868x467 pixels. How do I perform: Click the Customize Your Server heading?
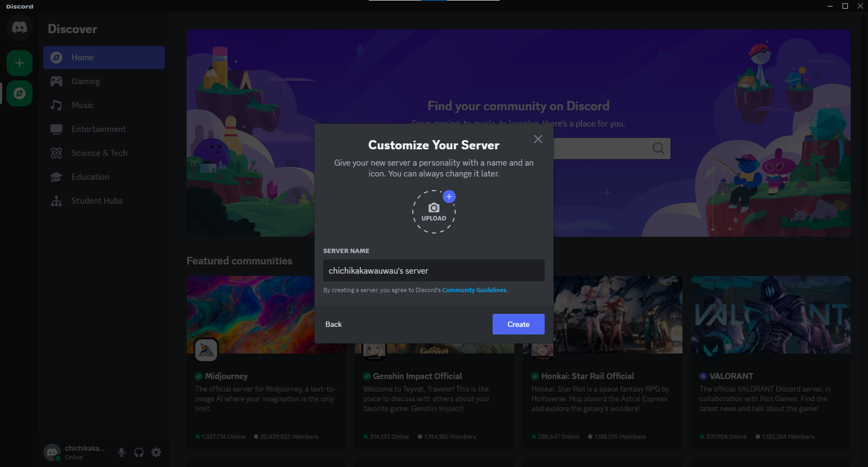(434, 145)
